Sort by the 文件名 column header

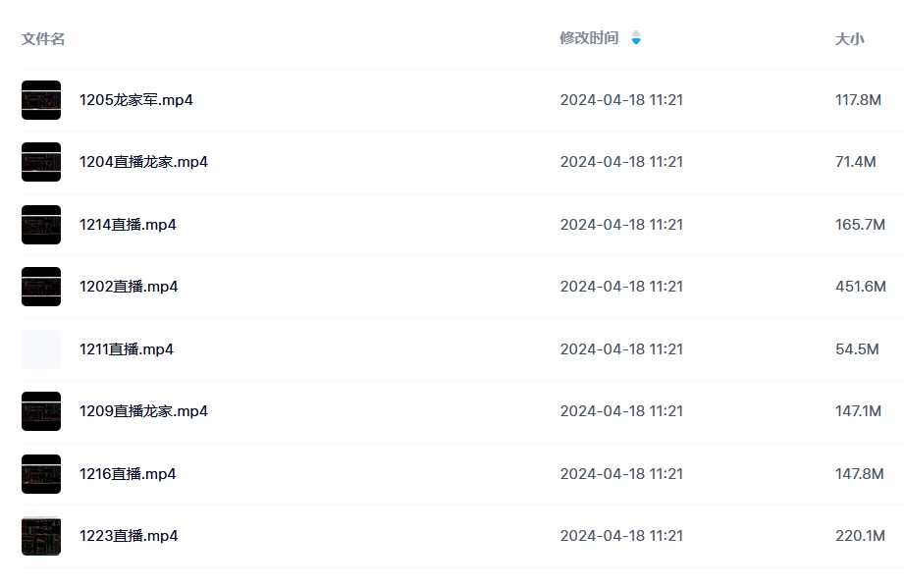click(x=43, y=39)
